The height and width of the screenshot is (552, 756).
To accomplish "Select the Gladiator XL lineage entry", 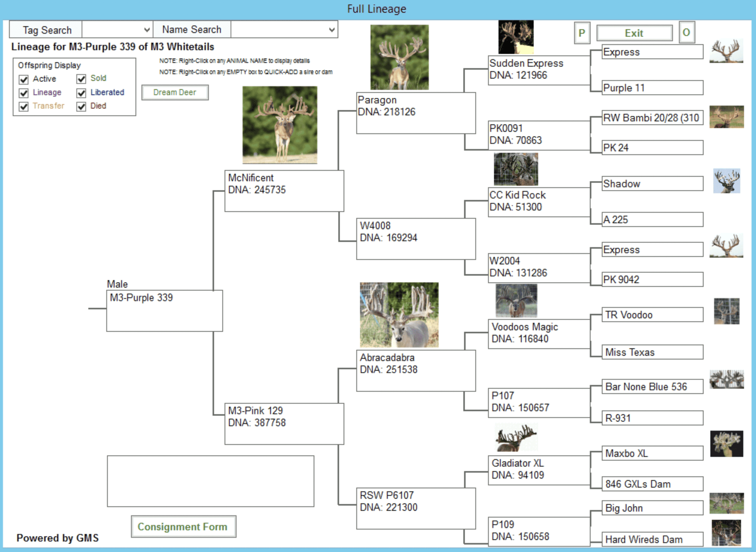I will [539, 470].
